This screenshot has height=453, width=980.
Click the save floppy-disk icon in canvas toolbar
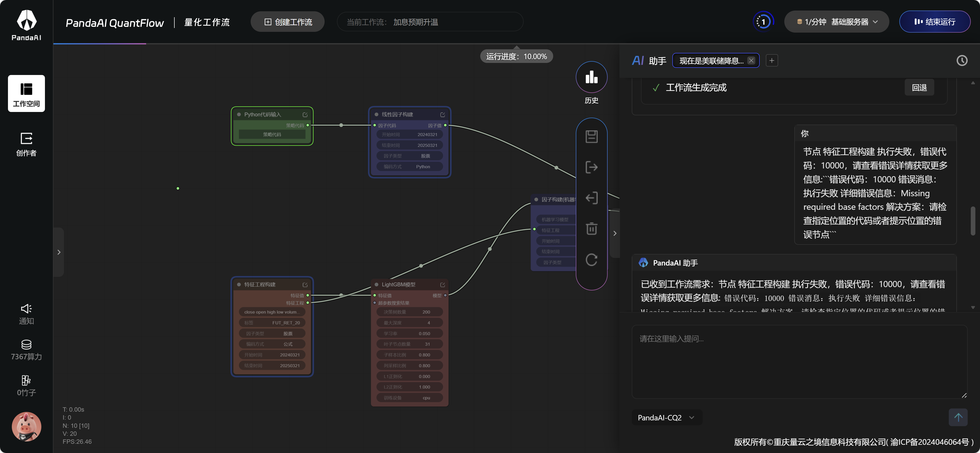tap(591, 137)
